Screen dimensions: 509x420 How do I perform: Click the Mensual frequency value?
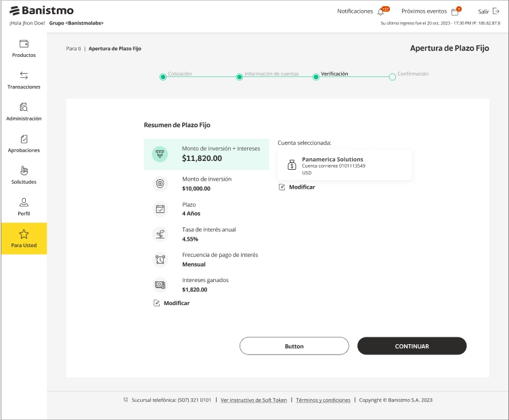tap(194, 264)
